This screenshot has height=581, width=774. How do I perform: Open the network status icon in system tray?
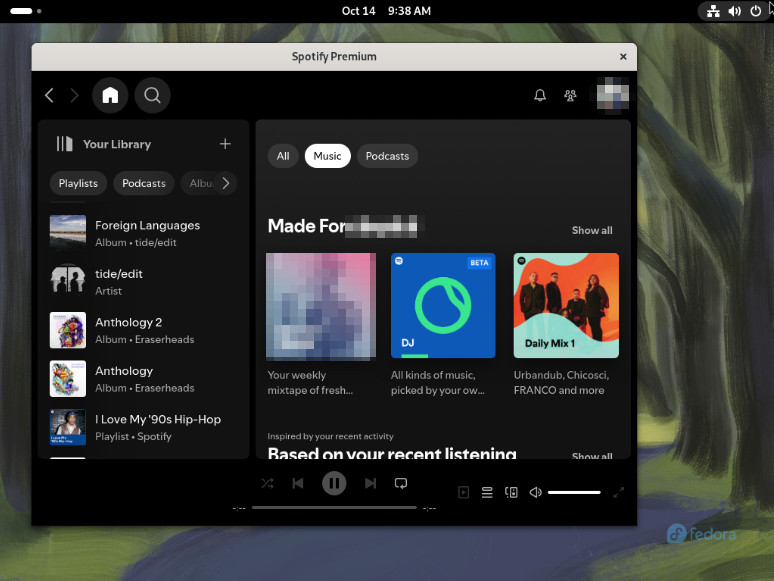point(713,11)
